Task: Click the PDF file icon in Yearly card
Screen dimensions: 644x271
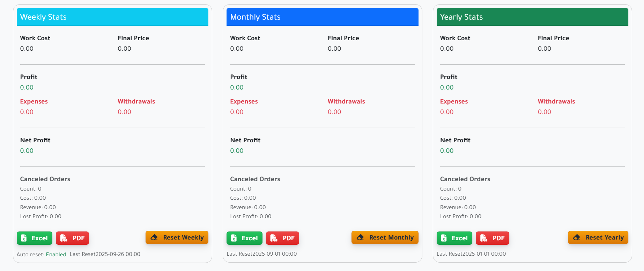Action: (484, 238)
